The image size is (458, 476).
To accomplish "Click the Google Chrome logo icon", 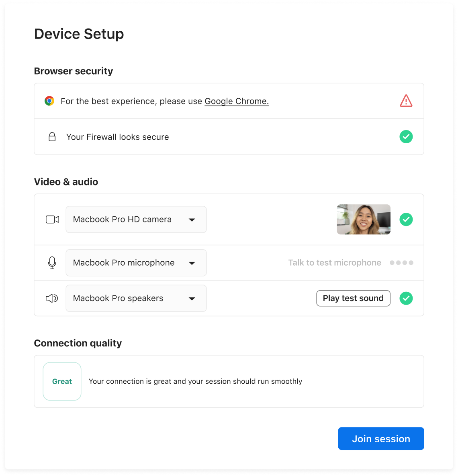I will coord(49,101).
